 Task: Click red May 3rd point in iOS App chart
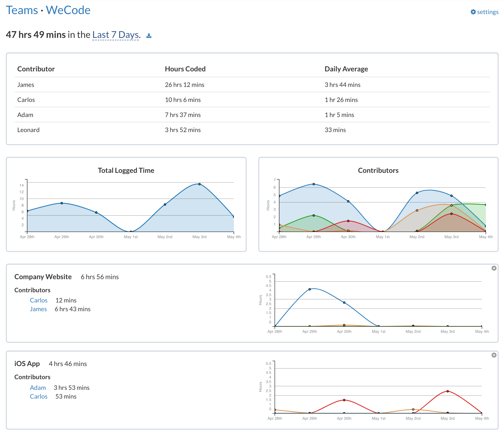click(448, 391)
